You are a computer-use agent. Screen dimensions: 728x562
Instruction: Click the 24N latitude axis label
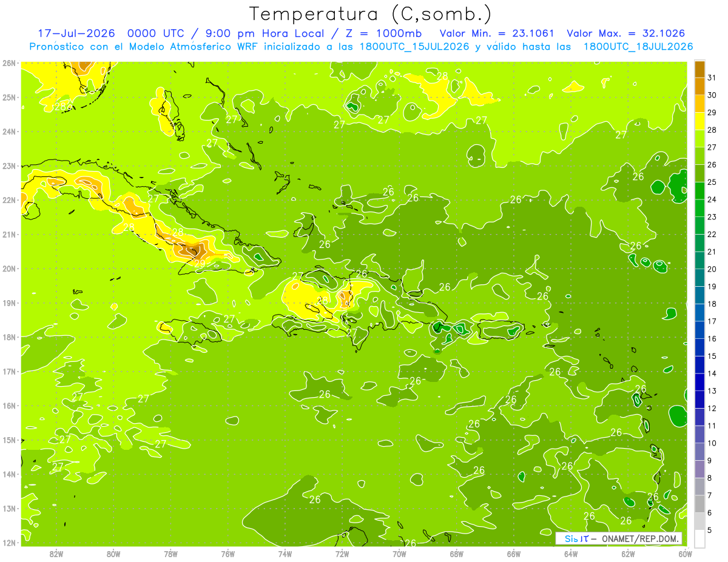click(8, 132)
